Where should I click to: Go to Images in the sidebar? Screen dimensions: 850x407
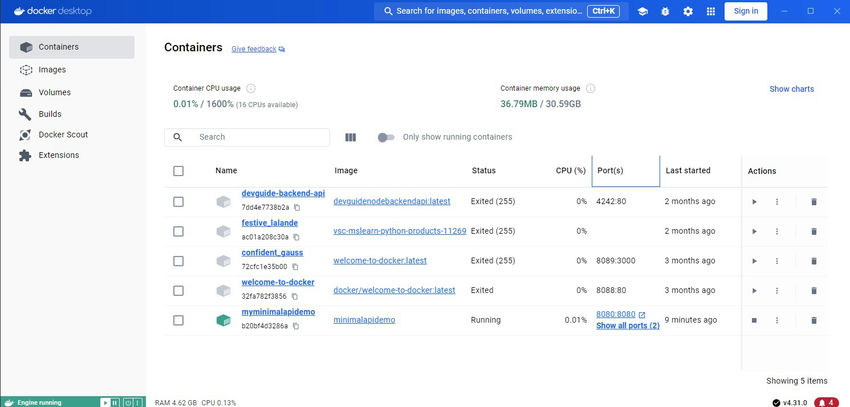click(52, 70)
